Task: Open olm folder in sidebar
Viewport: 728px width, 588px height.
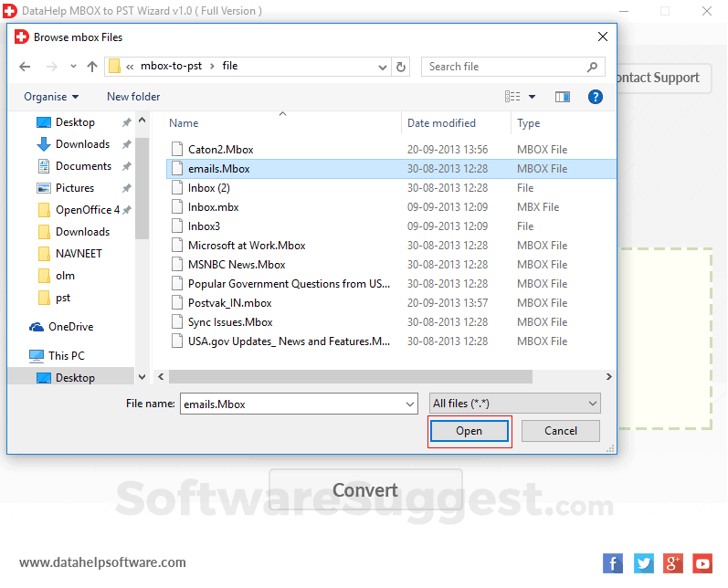Action: [x=65, y=276]
